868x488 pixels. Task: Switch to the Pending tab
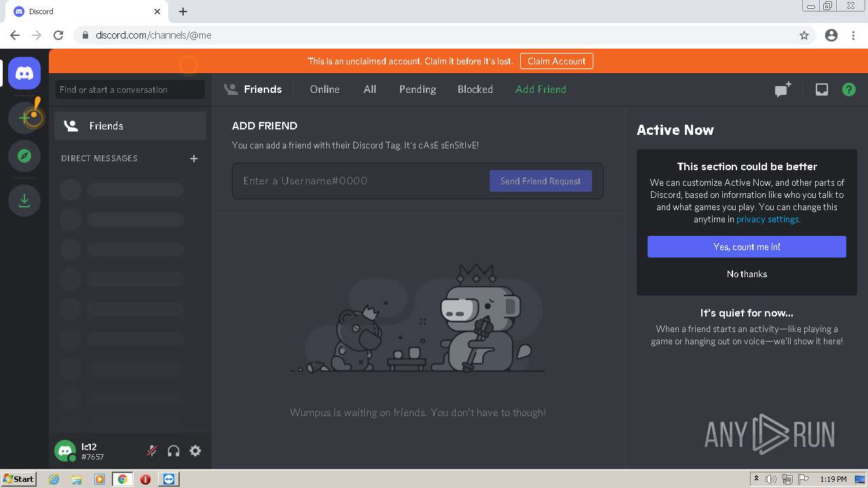click(x=418, y=89)
